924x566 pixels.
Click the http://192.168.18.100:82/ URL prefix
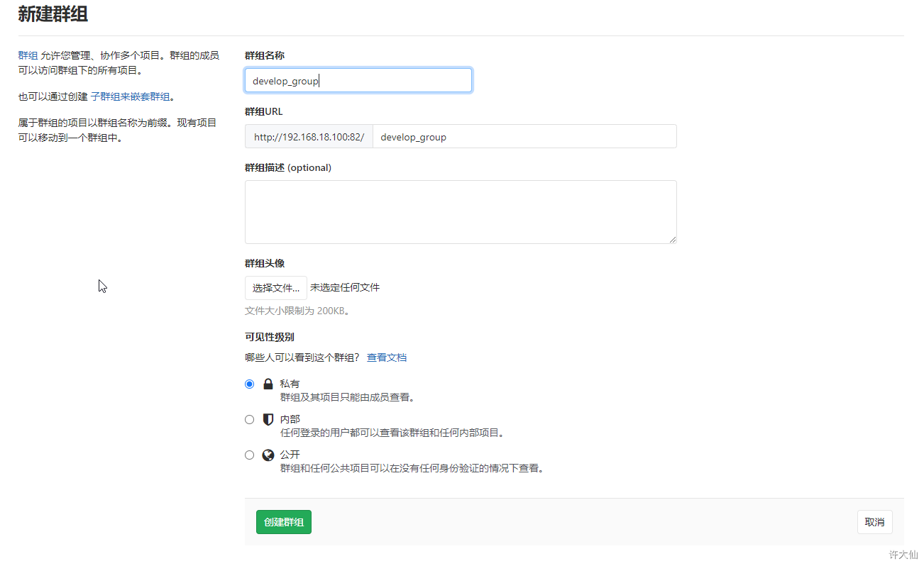click(x=309, y=136)
